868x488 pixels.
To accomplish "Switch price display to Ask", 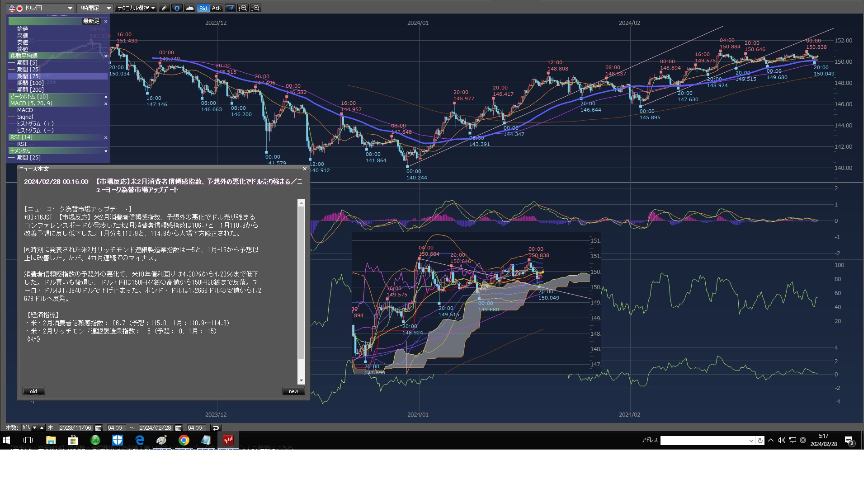I will (x=216, y=8).
